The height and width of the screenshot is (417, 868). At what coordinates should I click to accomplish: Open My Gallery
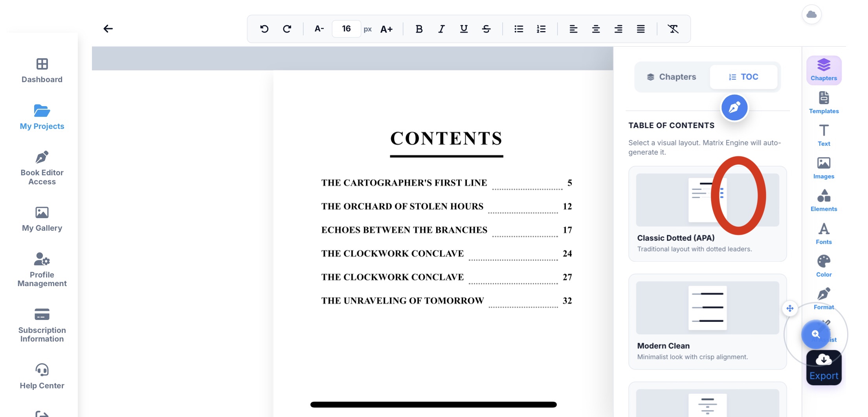click(x=42, y=219)
